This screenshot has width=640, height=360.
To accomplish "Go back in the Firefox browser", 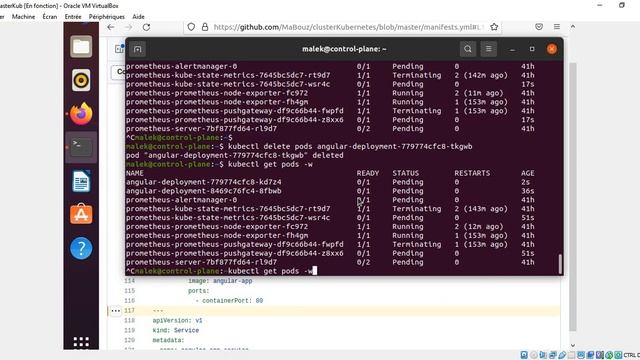I will (x=111, y=27).
